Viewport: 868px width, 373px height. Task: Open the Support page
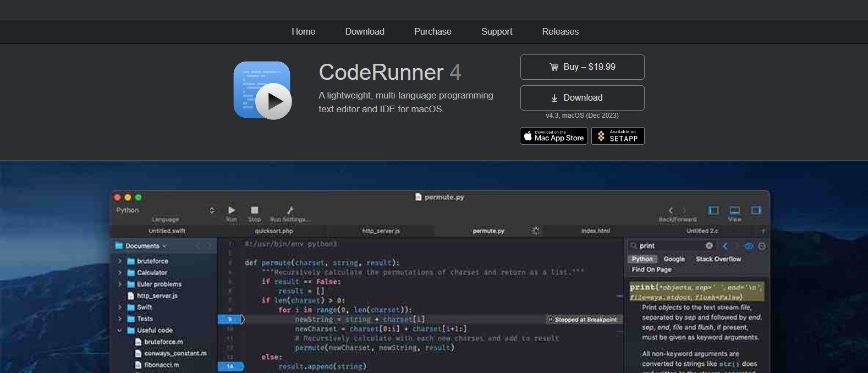497,31
